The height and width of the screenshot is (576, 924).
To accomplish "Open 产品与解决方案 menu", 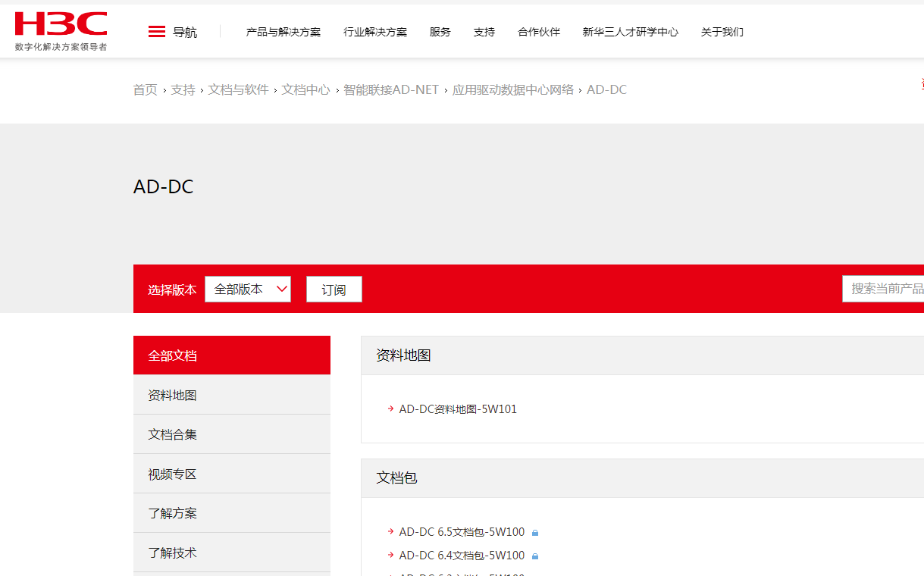I will pos(283,32).
